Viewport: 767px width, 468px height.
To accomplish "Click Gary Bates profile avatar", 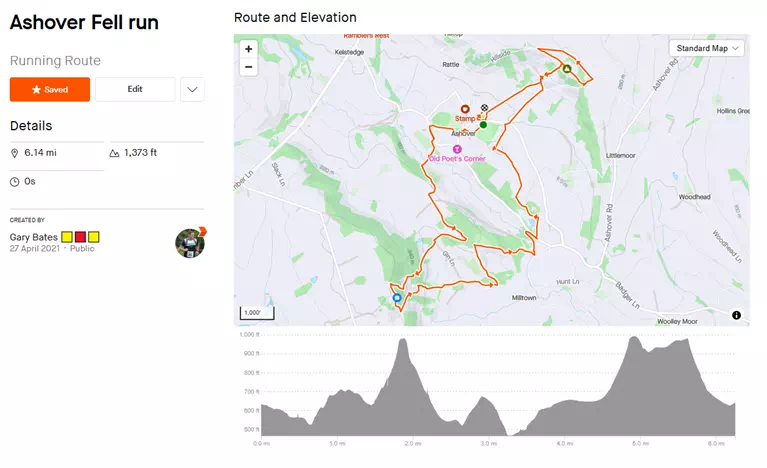I will (x=189, y=242).
